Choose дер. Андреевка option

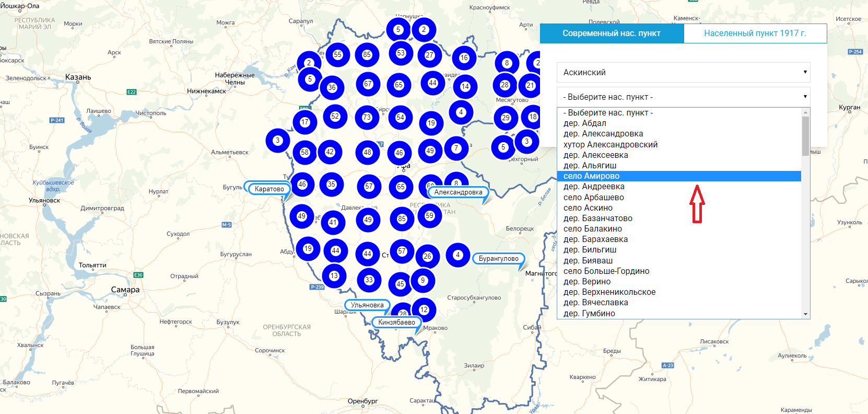tap(679, 187)
